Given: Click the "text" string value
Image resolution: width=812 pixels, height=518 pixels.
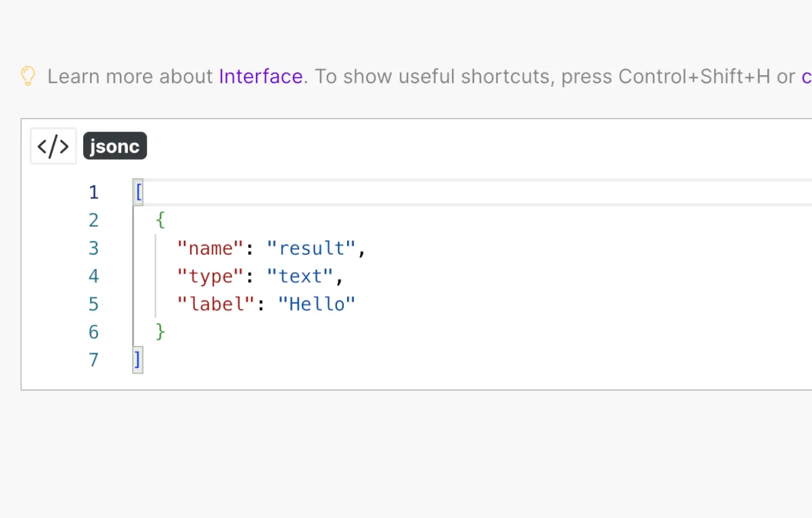Looking at the screenshot, I should tap(300, 276).
